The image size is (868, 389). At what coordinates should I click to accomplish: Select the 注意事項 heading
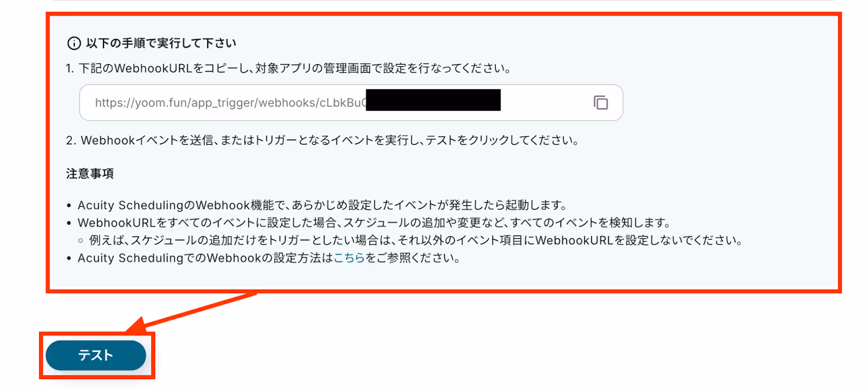[x=90, y=174]
